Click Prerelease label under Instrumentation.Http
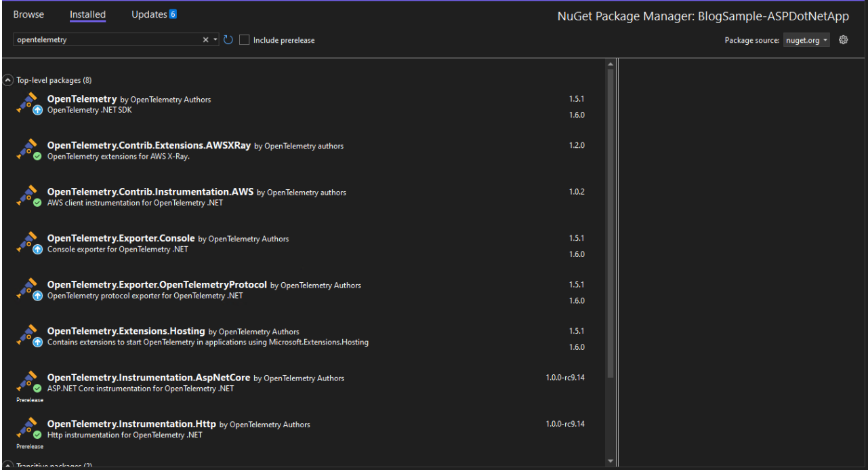Screen dimensions: 868x470 pyautogui.click(x=30, y=446)
